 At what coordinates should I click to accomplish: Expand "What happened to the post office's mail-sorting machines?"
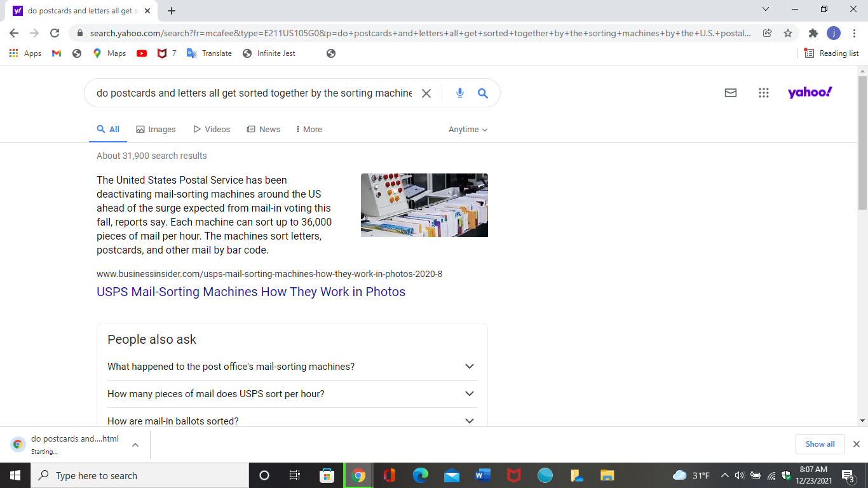coord(292,367)
